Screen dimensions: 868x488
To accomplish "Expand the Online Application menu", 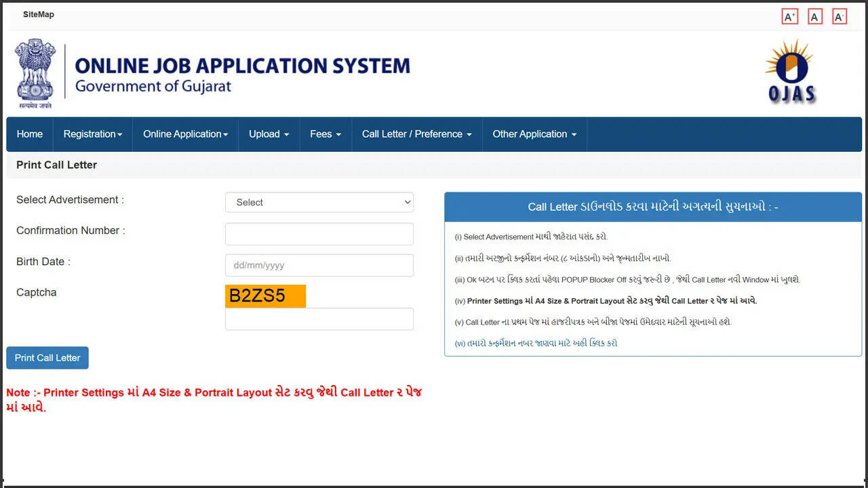I will tap(185, 134).
